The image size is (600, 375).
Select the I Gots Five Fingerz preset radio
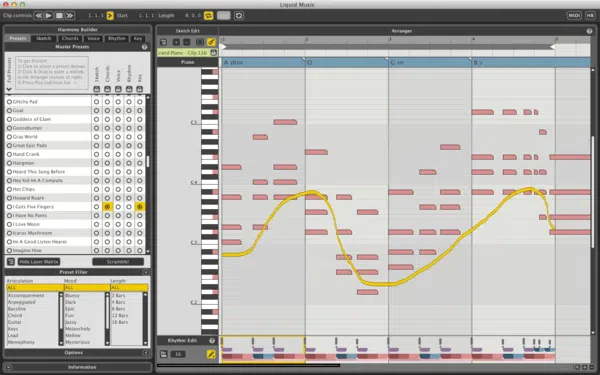[9, 207]
